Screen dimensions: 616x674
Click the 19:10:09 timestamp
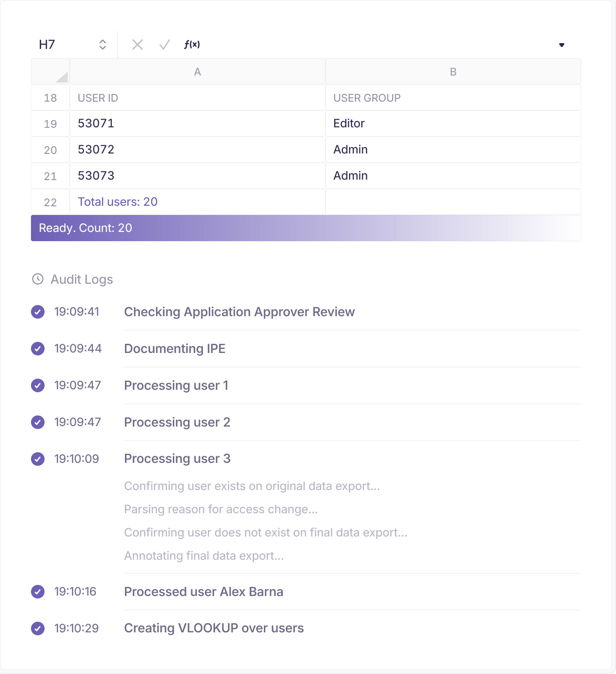pyautogui.click(x=77, y=459)
